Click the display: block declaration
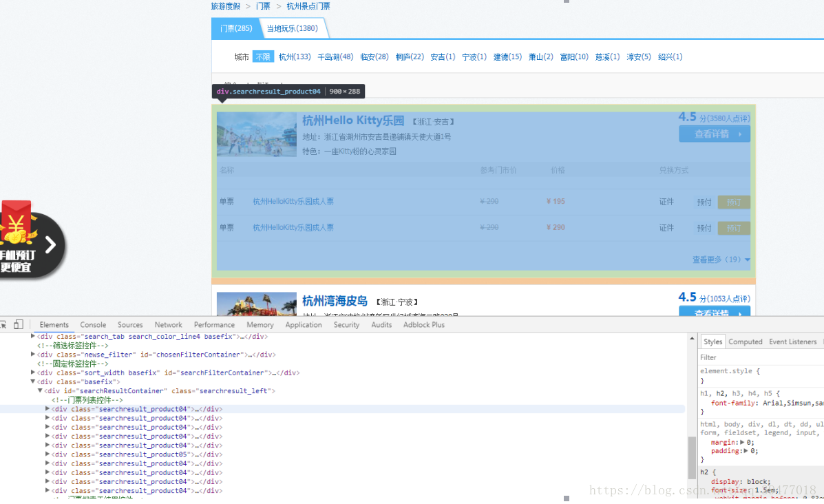This screenshot has width=824, height=504. pos(741,481)
